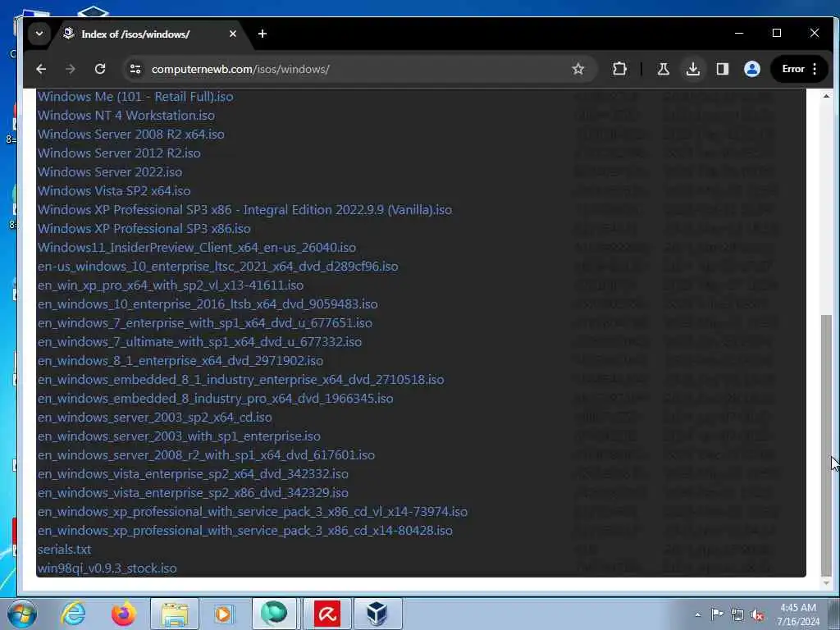
Task: Open Windows Explorer from the taskbar
Action: (x=175, y=614)
